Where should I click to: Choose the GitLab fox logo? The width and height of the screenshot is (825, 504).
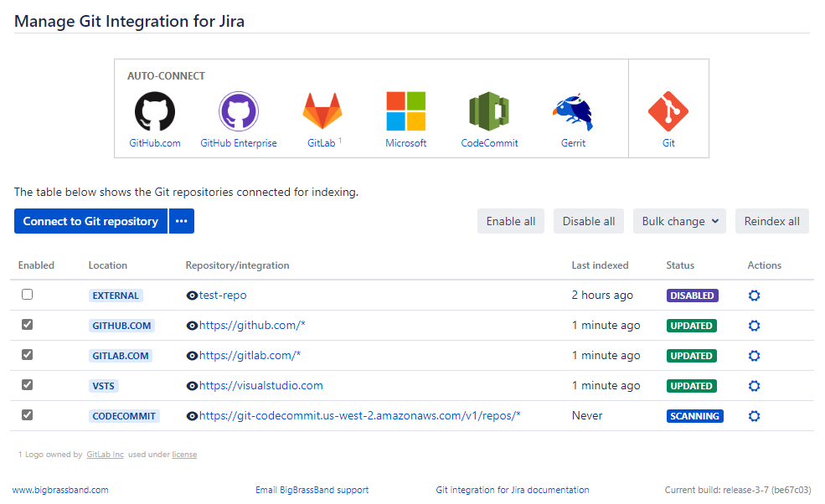(322, 111)
